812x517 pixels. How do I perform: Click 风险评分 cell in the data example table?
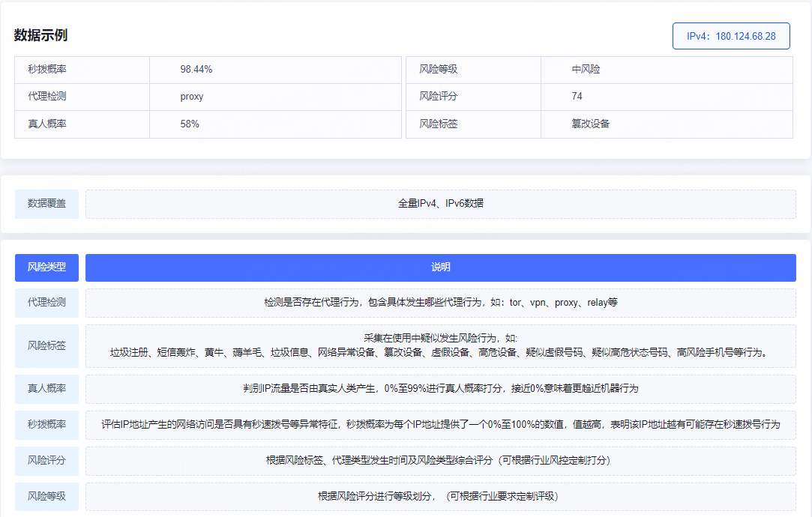click(473, 97)
